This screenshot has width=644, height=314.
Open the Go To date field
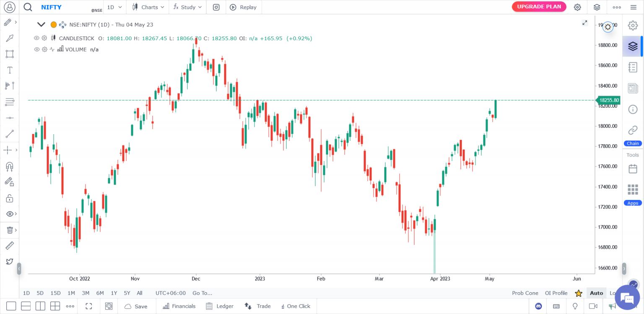pyautogui.click(x=202, y=293)
